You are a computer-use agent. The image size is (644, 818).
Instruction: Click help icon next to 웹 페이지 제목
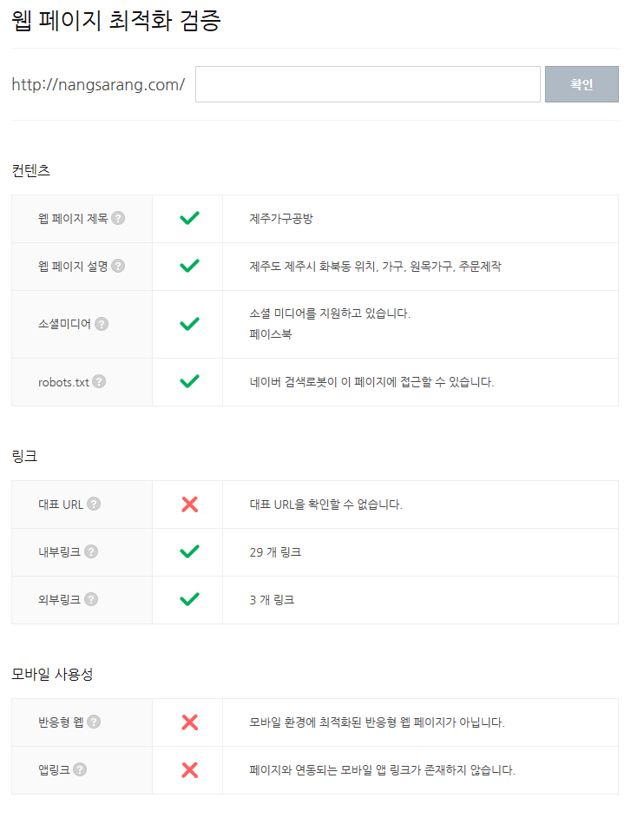click(118, 218)
